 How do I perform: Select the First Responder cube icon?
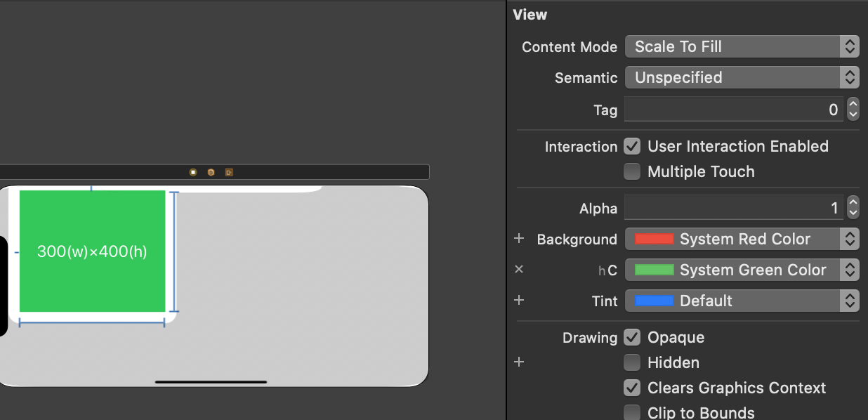[211, 172]
